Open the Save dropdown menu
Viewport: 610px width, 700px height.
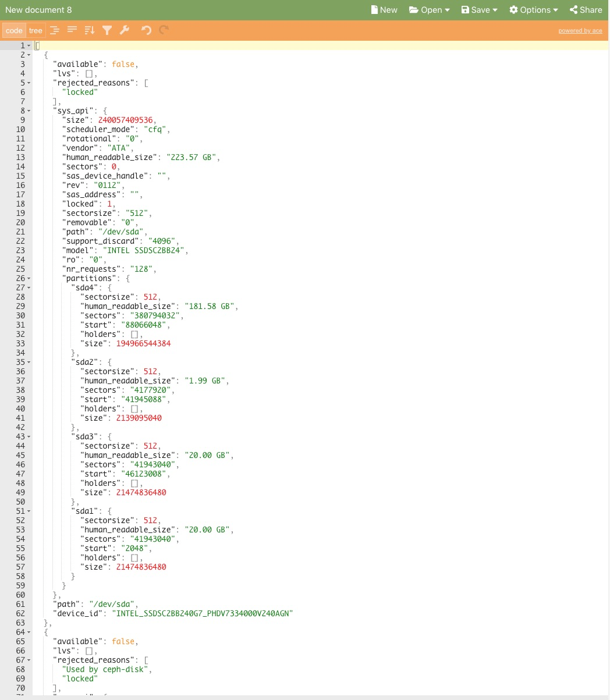(x=480, y=10)
